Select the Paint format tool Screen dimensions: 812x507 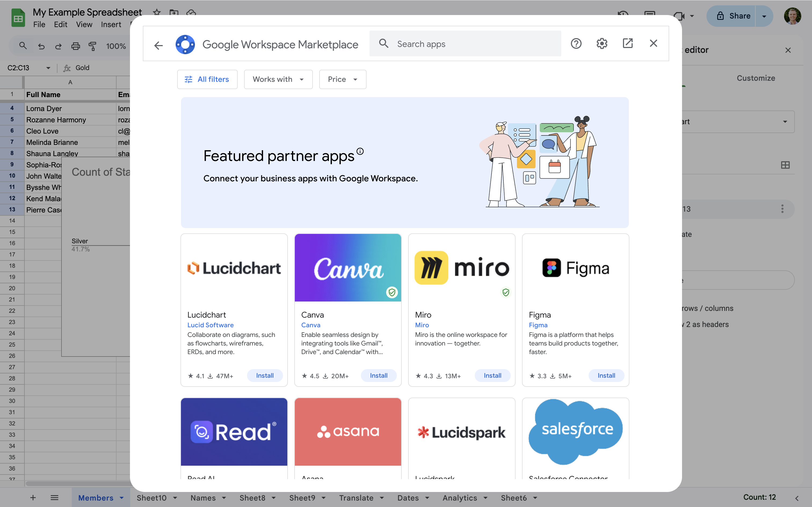click(93, 46)
